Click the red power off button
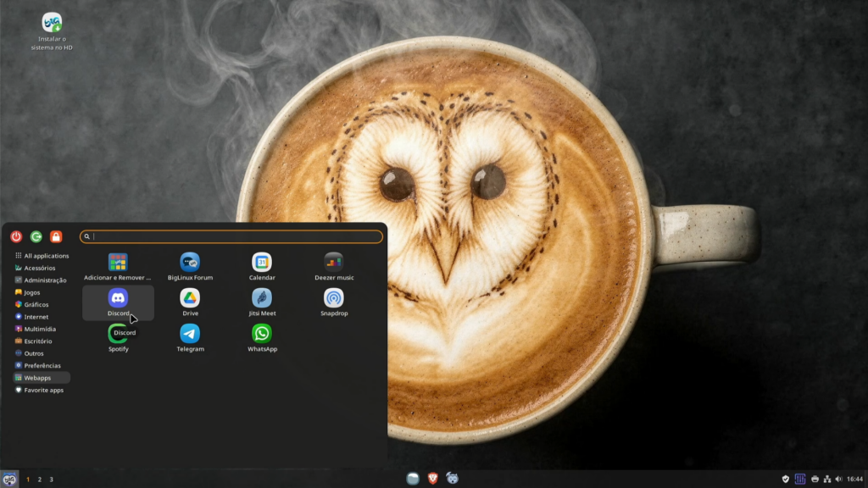868x488 pixels. pyautogui.click(x=16, y=237)
